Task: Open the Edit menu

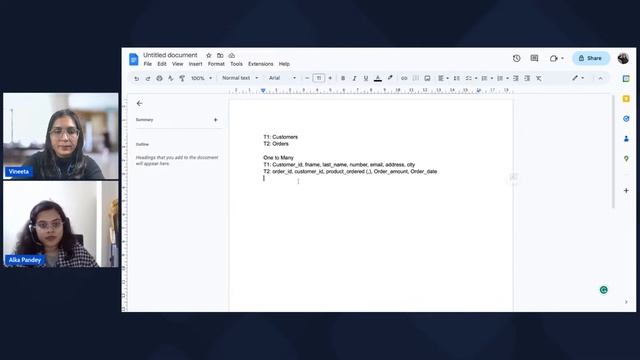Action: coord(162,64)
